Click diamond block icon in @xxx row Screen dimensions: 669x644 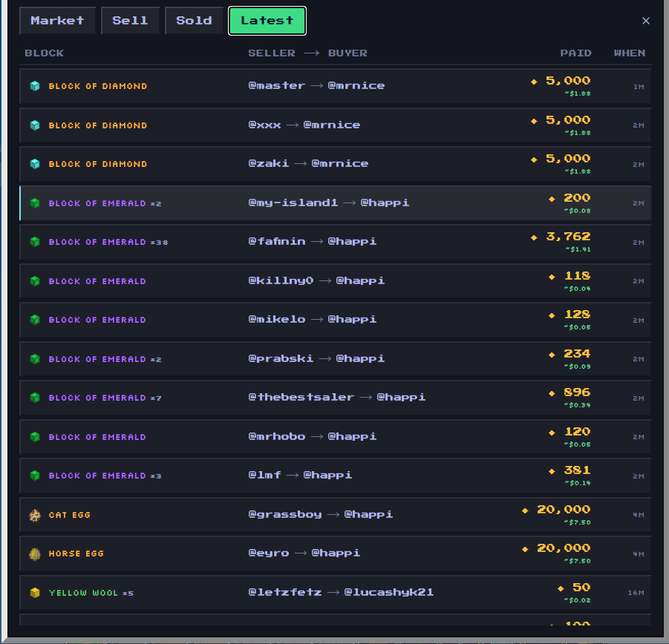pos(35,125)
